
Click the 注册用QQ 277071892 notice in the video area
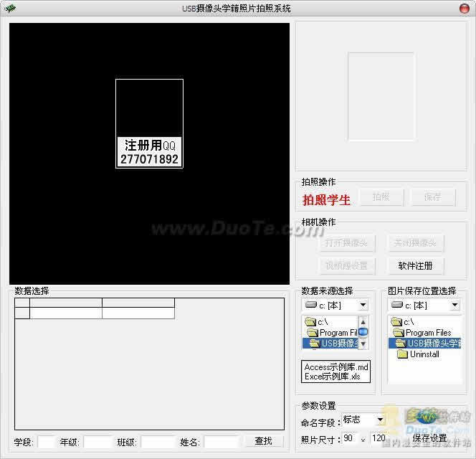click(x=149, y=152)
